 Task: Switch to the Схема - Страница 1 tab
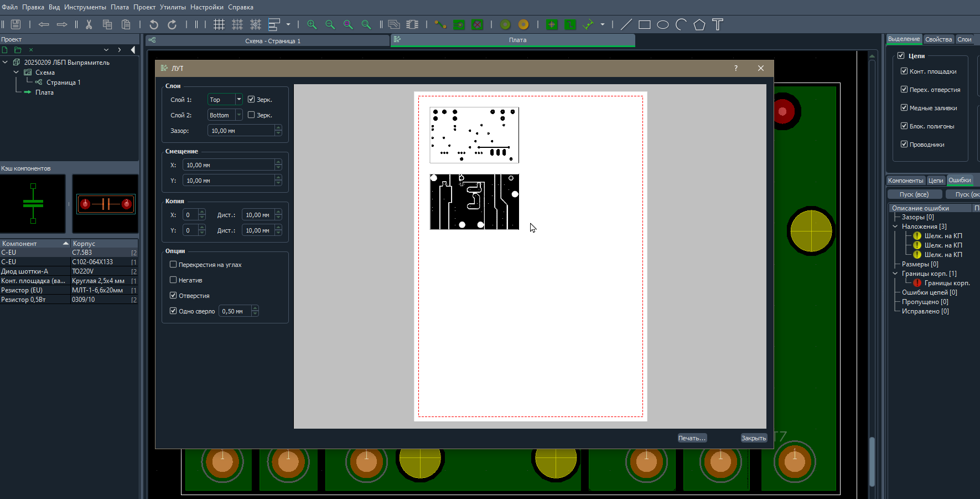click(x=268, y=41)
